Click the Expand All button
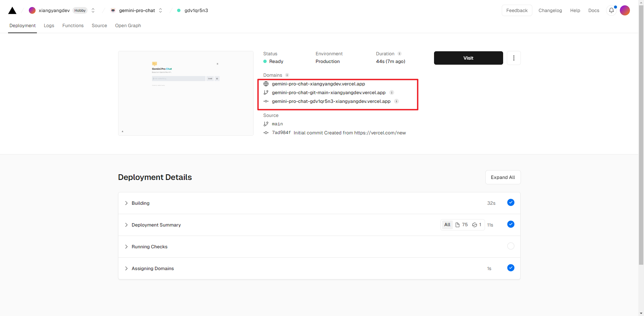This screenshot has height=316, width=644. click(x=503, y=177)
